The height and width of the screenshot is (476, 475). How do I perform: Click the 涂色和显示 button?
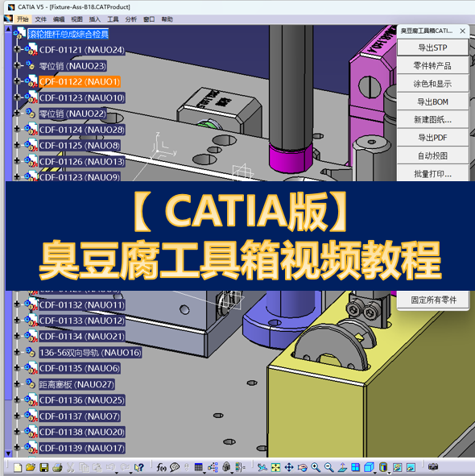point(432,84)
